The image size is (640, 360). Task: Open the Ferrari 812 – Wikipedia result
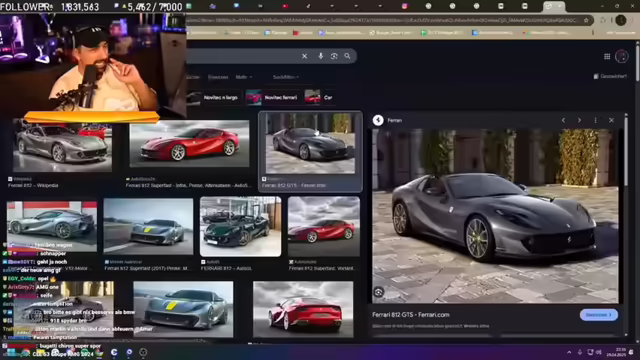pyautogui.click(x=33, y=185)
